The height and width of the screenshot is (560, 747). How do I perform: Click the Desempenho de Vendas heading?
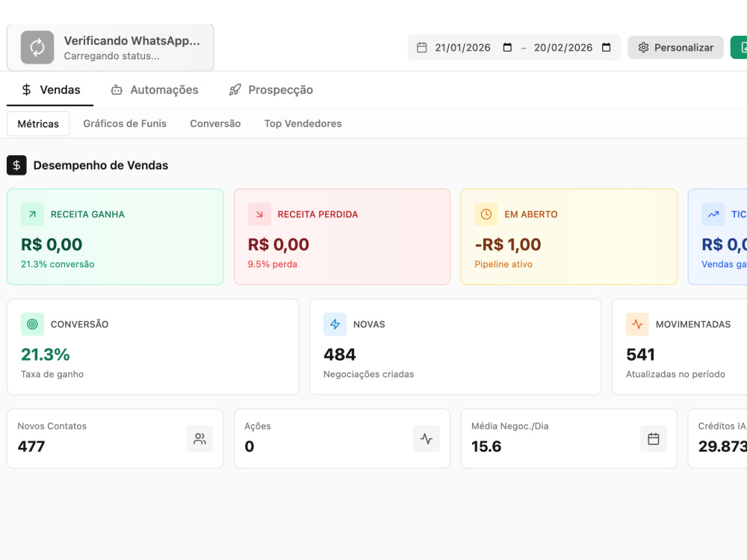click(x=101, y=165)
